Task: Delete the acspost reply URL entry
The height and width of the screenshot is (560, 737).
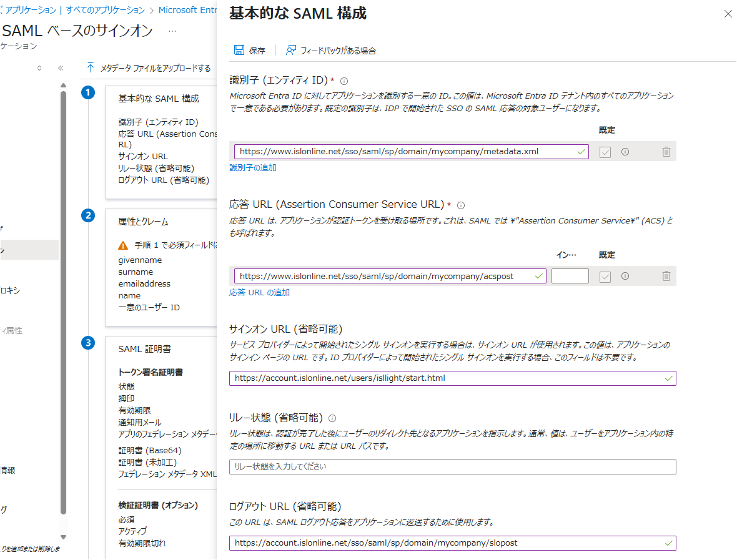Action: [666, 276]
